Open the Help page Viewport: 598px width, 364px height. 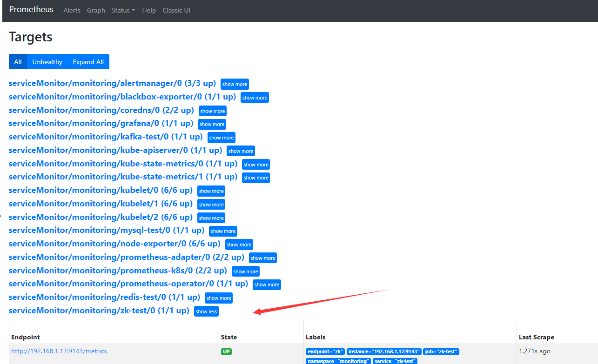(x=149, y=10)
